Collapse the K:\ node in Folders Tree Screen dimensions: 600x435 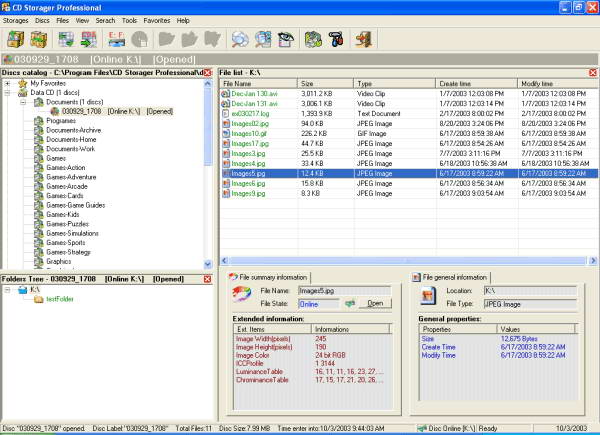point(7,290)
